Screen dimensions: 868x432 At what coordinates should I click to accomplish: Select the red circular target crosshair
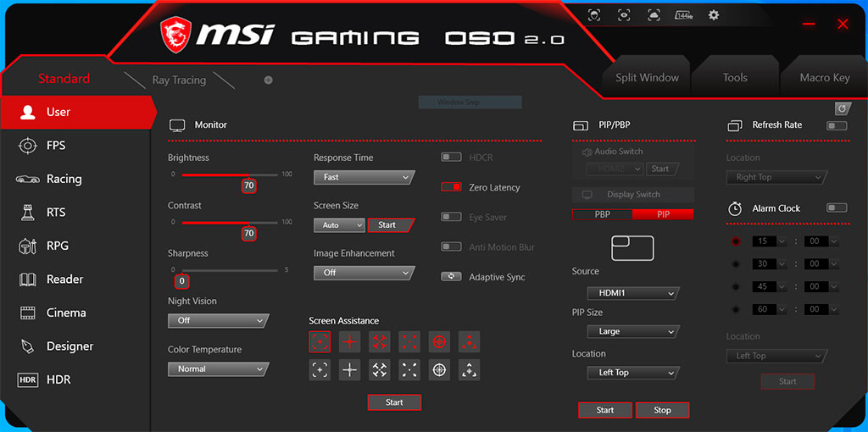click(440, 342)
